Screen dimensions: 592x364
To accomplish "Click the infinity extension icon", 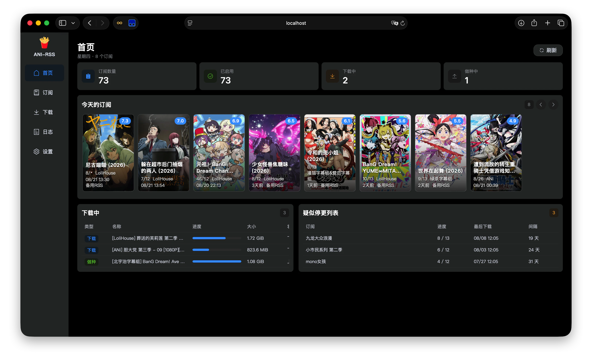I will point(119,23).
